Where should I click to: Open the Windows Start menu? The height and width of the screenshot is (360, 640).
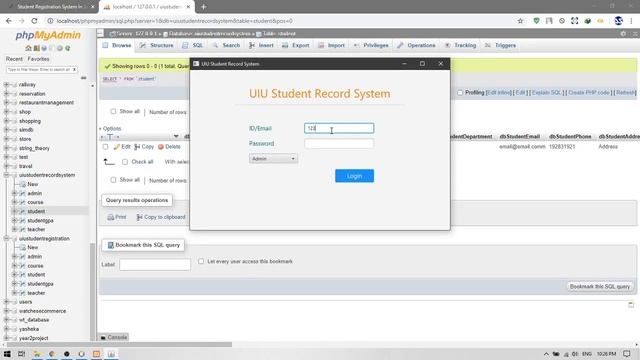tap(7, 354)
